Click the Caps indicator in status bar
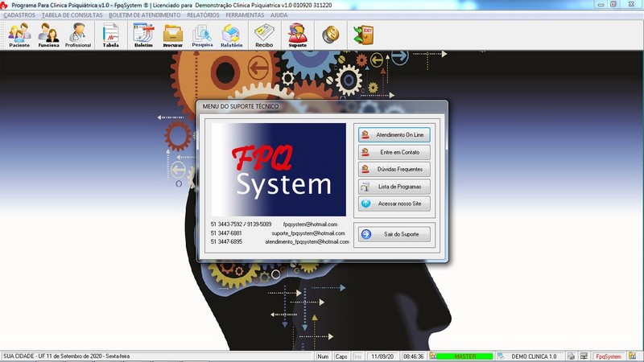This screenshot has width=644, height=362. click(x=341, y=356)
